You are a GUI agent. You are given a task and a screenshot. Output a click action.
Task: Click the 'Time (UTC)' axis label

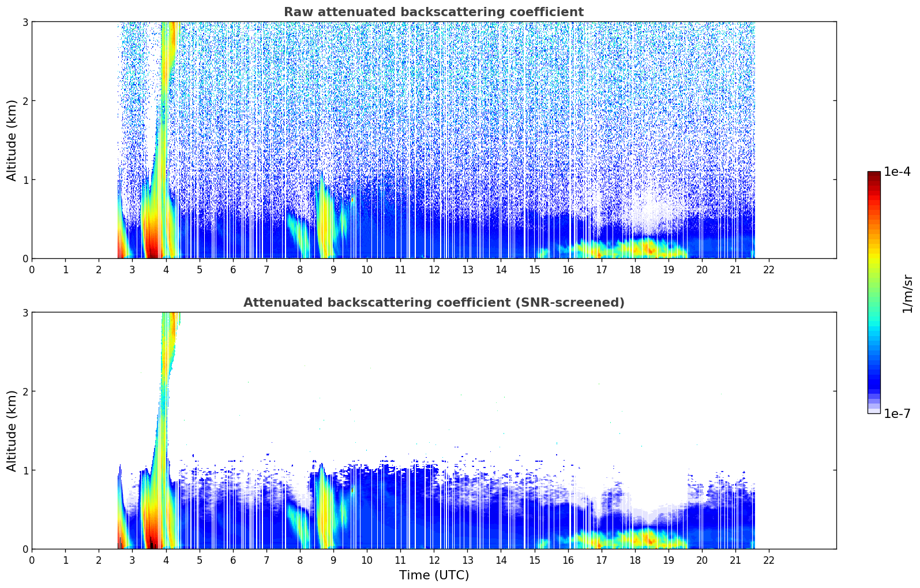434,575
